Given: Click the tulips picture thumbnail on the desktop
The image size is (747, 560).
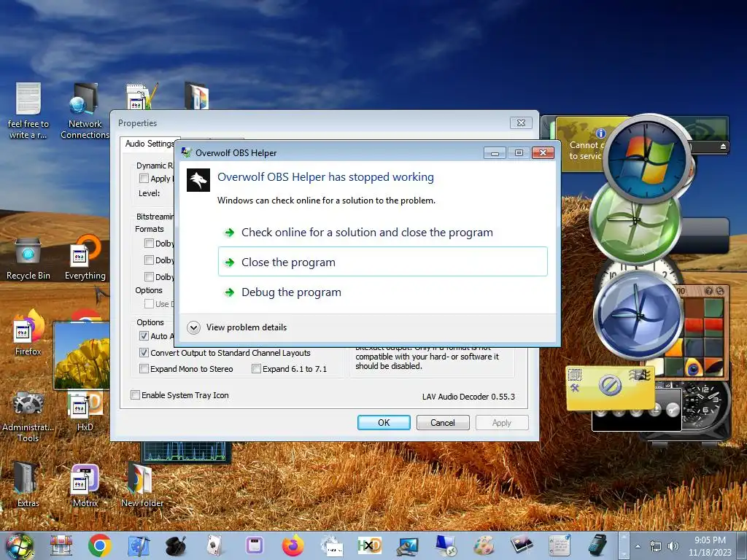Looking at the screenshot, I should [82, 355].
